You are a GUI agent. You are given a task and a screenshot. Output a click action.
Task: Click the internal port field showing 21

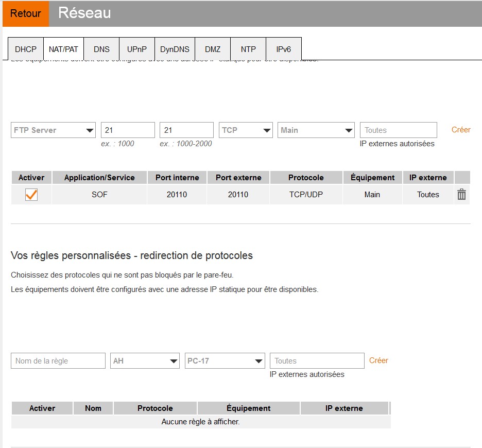[x=128, y=130]
